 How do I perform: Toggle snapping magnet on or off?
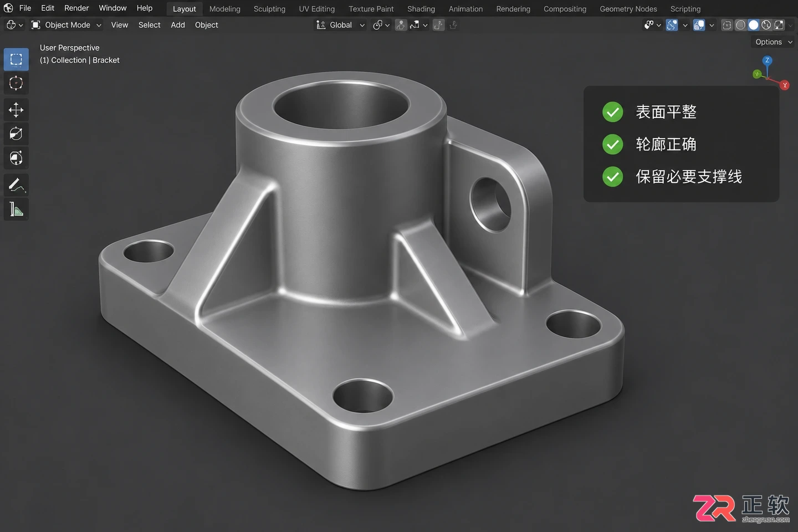click(401, 25)
